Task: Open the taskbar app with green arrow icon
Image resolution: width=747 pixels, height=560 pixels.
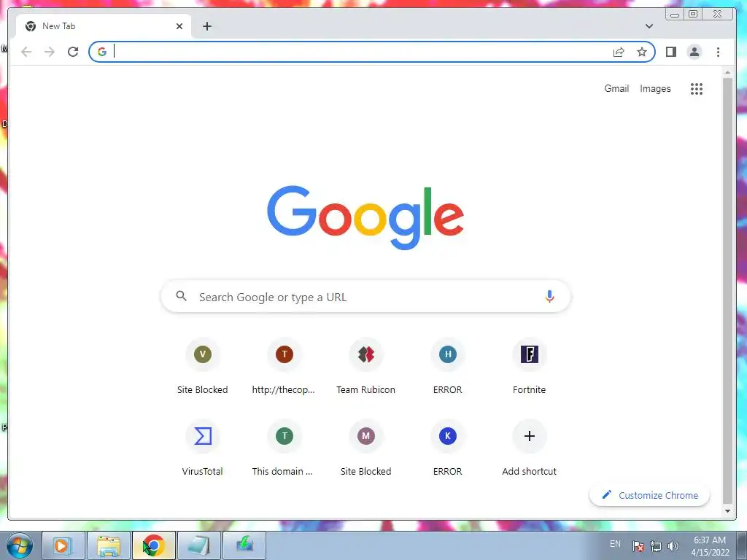Action: [244, 545]
